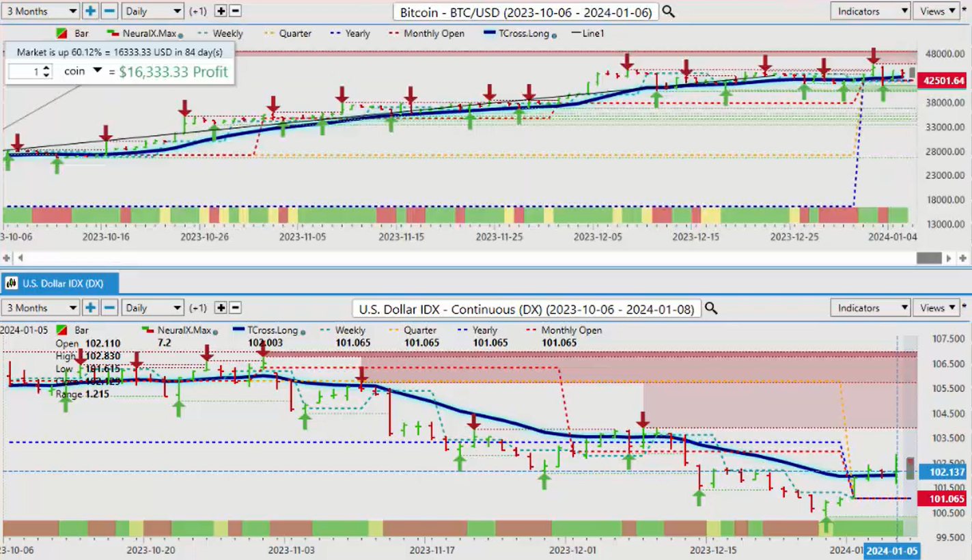This screenshot has height=560, width=972.
Task: Click right arrow of Bitcoin chart scrollbar
Action: tap(949, 258)
